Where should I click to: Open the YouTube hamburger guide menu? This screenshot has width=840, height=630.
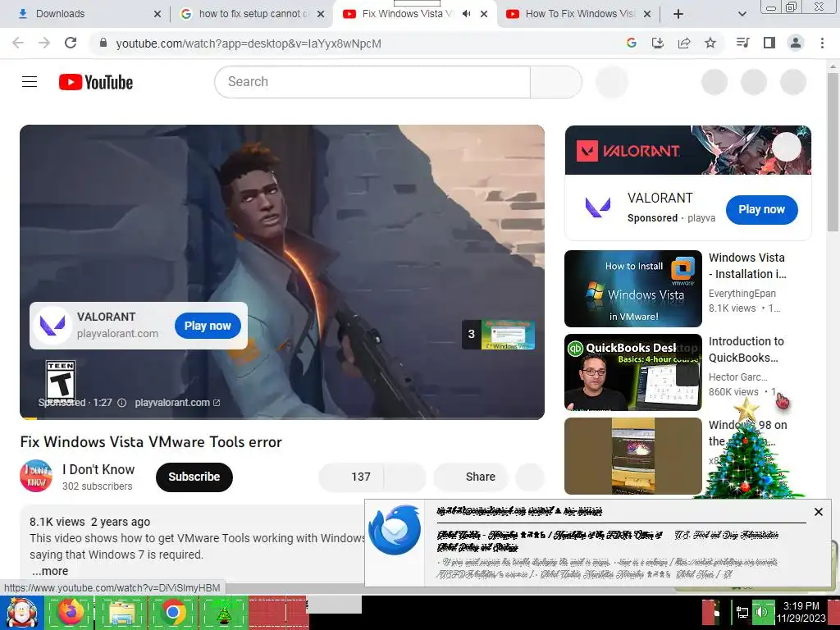pyautogui.click(x=30, y=81)
